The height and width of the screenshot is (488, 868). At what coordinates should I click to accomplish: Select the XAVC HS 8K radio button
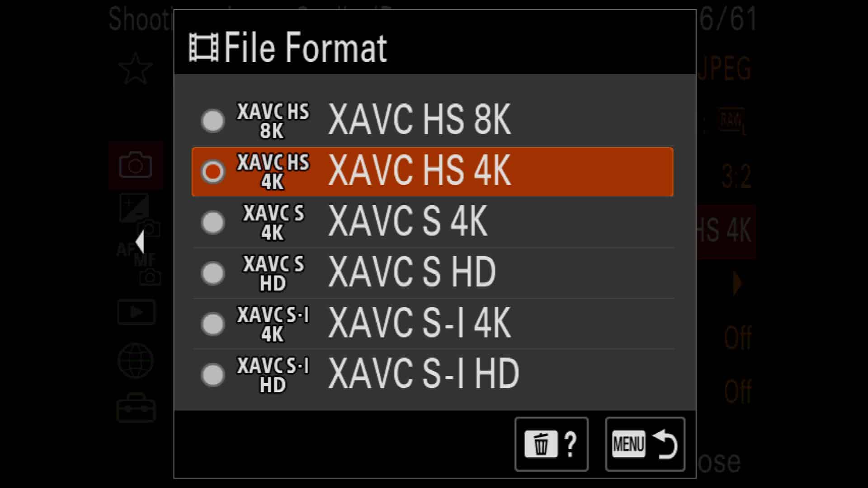click(212, 121)
